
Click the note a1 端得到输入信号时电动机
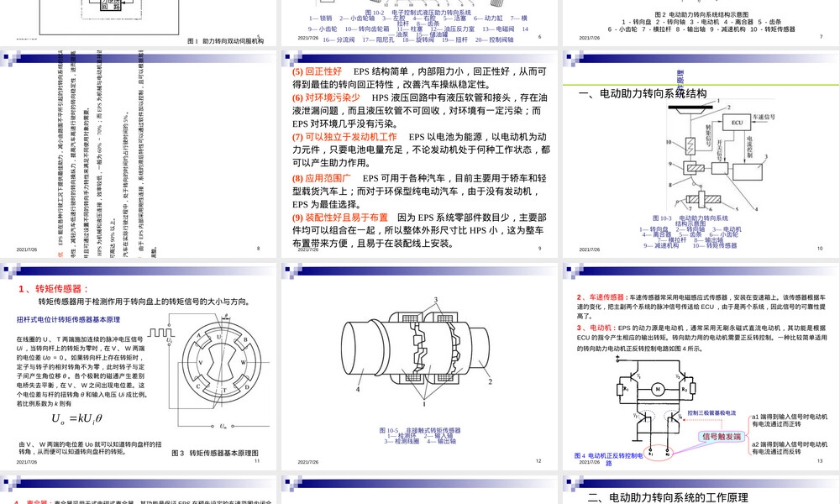click(x=789, y=420)
